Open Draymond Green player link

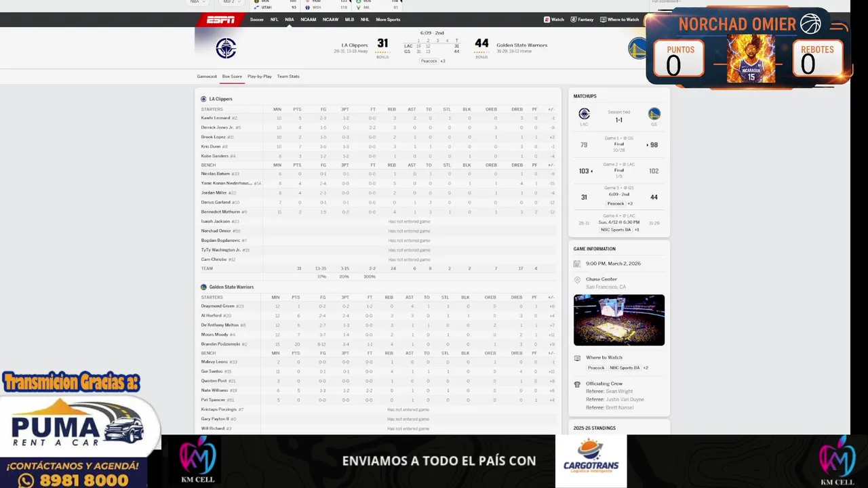[x=218, y=306]
